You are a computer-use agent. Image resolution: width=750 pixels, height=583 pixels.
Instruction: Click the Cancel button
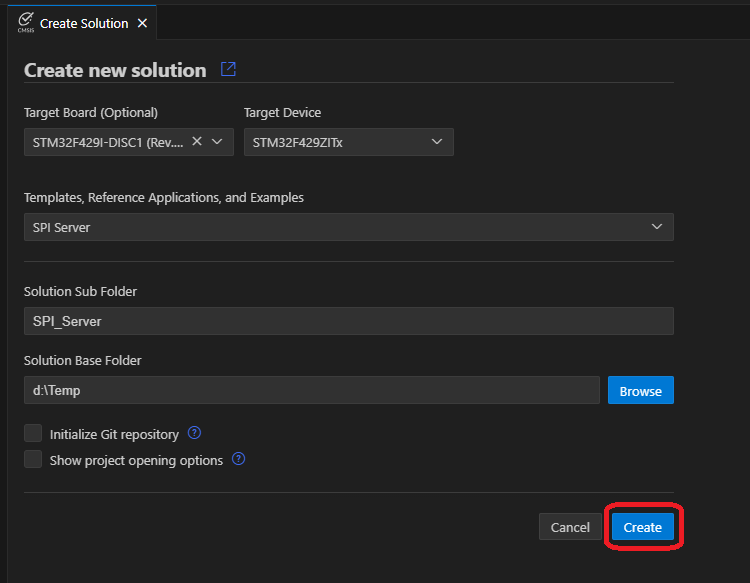[570, 527]
